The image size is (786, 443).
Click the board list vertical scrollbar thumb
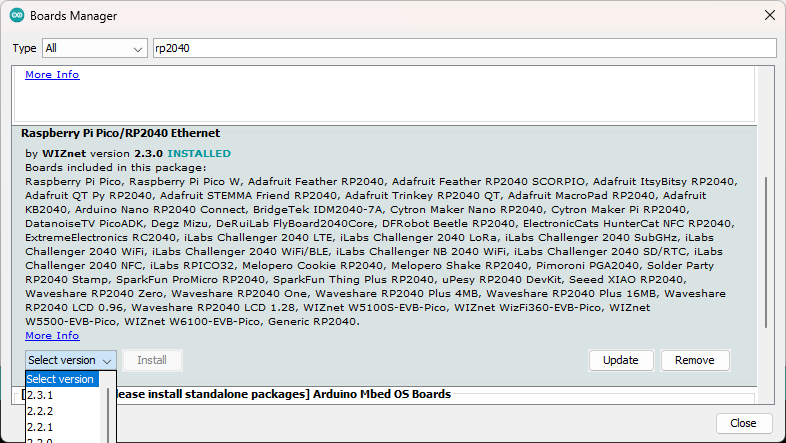pos(766,252)
